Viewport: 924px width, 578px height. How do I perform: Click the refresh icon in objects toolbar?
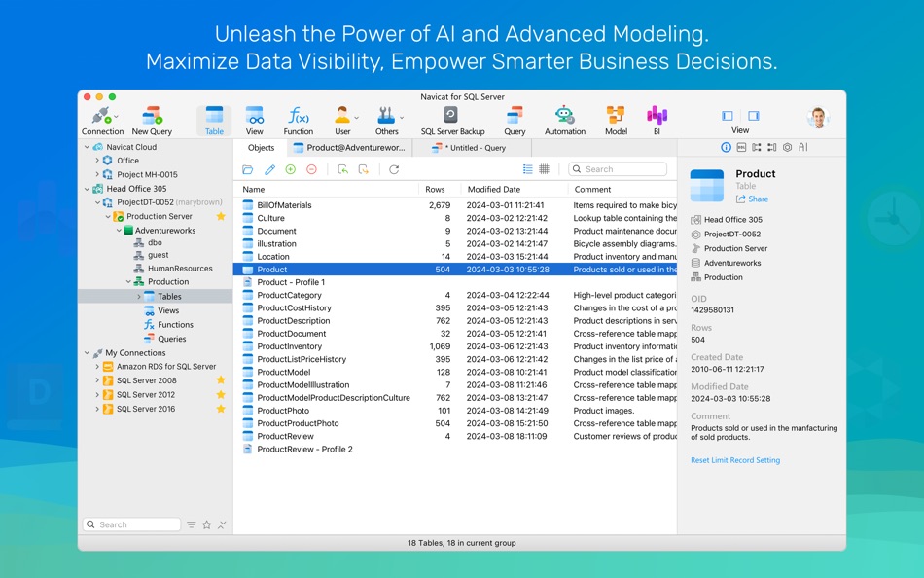tap(394, 170)
